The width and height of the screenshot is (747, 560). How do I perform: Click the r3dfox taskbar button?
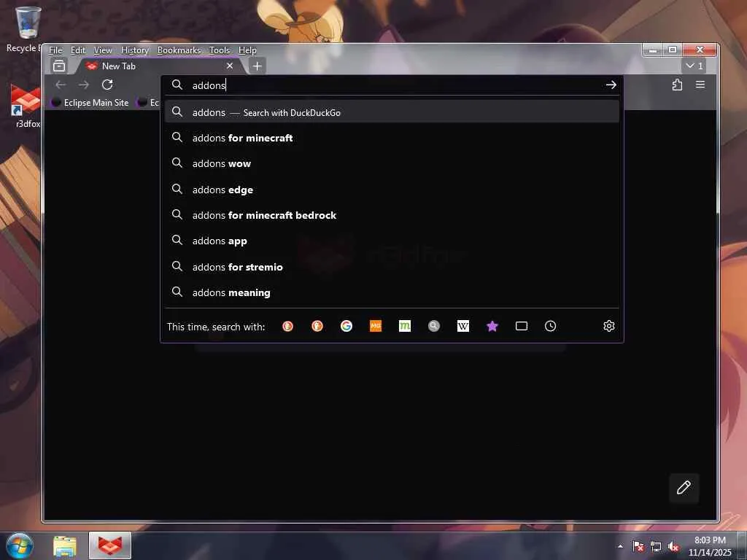tap(110, 546)
